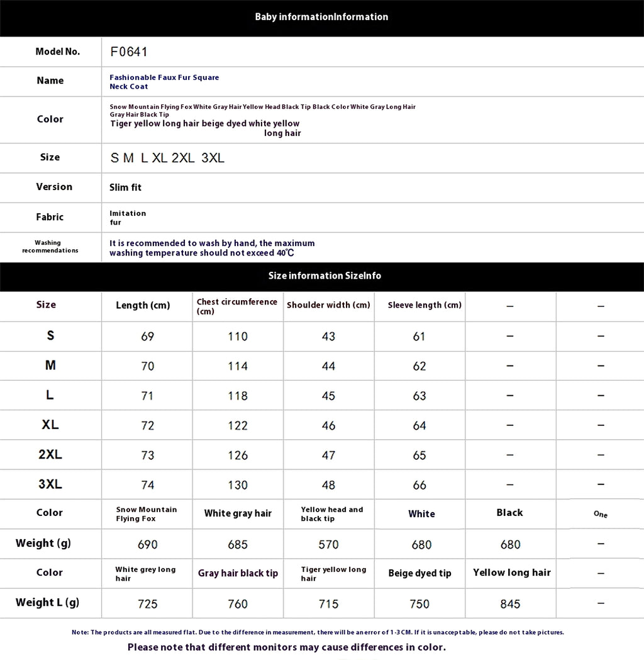
Task: Click the Sleeve length (cm) header
Action: [x=425, y=305]
